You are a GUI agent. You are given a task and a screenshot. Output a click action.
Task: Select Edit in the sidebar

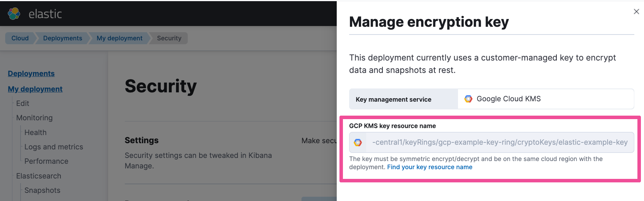(22, 103)
